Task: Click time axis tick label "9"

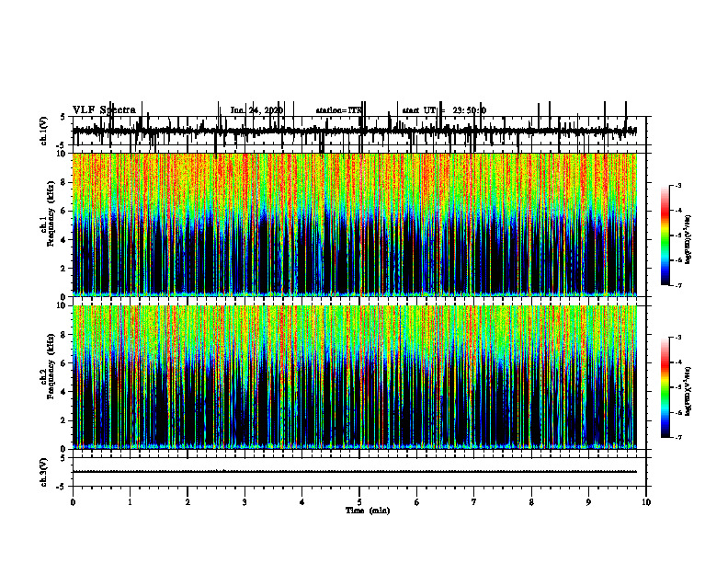Action: (588, 502)
